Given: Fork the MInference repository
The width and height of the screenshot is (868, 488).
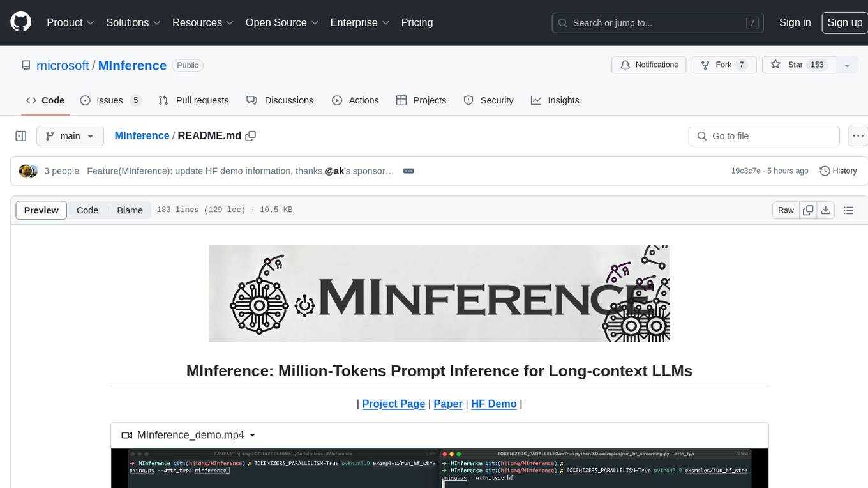Looking at the screenshot, I should (724, 65).
